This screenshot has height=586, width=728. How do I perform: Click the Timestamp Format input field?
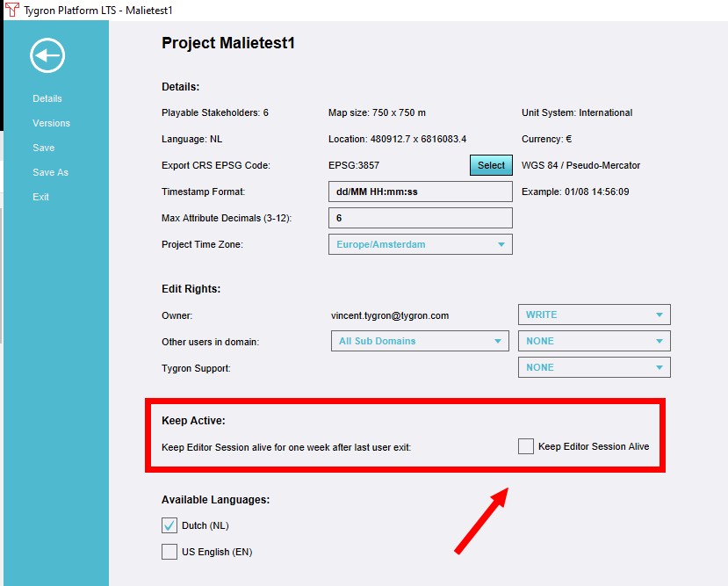coord(419,192)
